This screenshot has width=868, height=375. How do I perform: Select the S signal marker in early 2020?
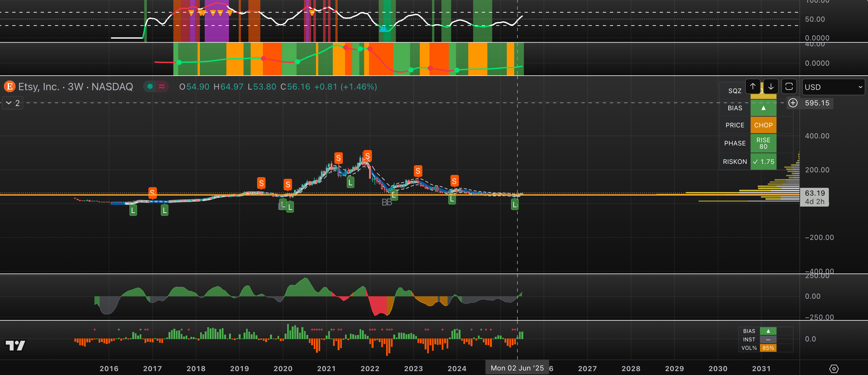tap(288, 185)
